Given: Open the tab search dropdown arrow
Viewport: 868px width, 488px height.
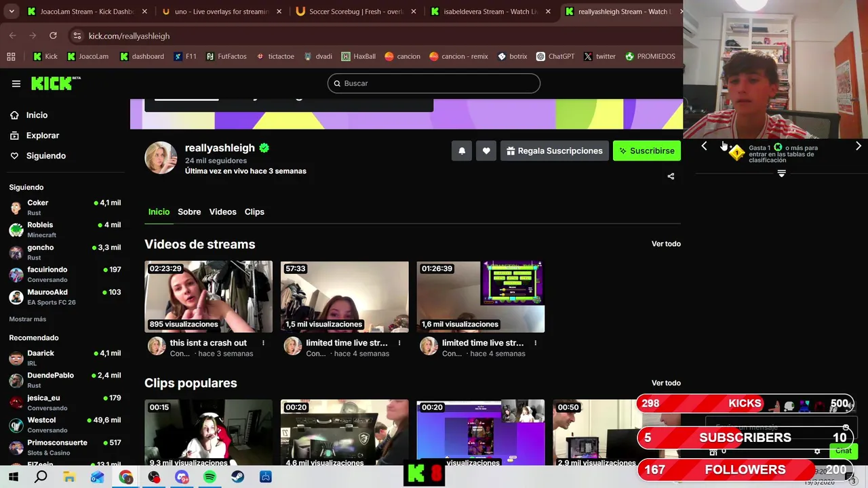Looking at the screenshot, I should pos(11,12).
